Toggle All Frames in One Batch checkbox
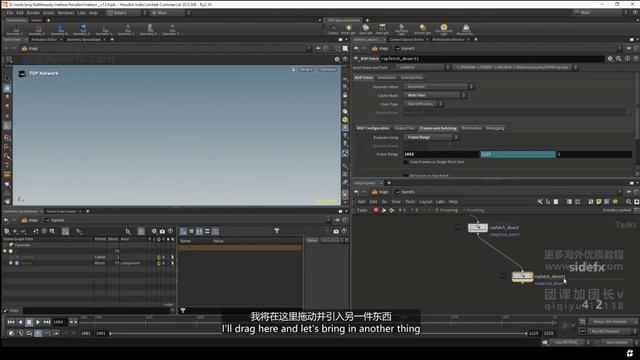The image size is (640, 360). [x=406, y=176]
